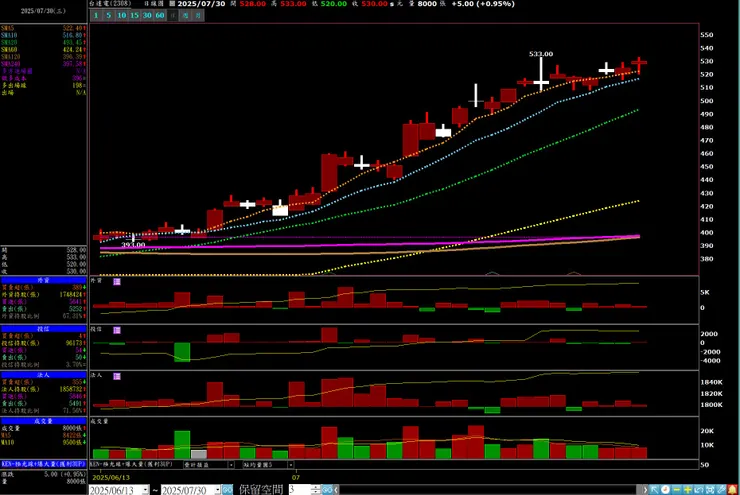Click the left scroll arrow of the chart scrollbar
The width and height of the screenshot is (740, 495).
(x=336, y=490)
